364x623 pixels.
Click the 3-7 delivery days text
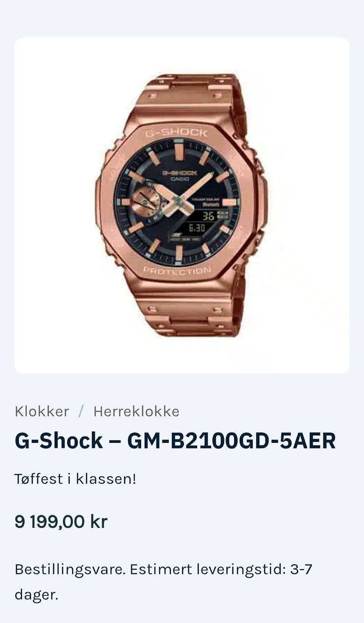[301, 569]
